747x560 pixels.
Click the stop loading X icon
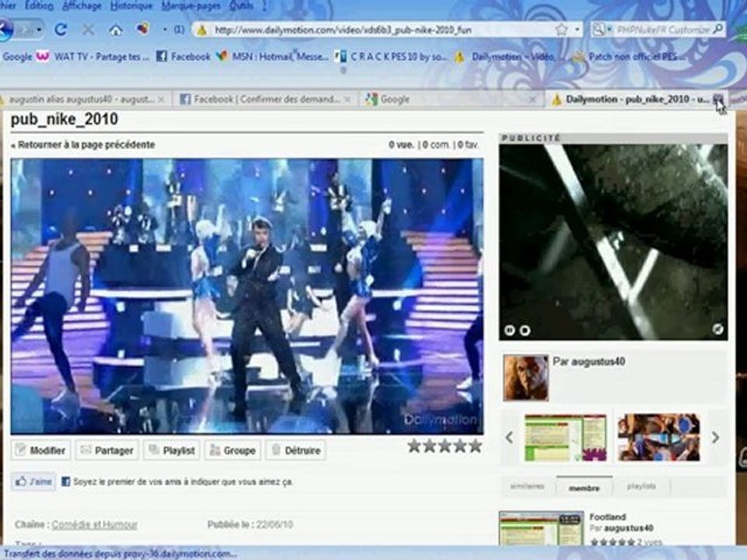click(x=88, y=30)
